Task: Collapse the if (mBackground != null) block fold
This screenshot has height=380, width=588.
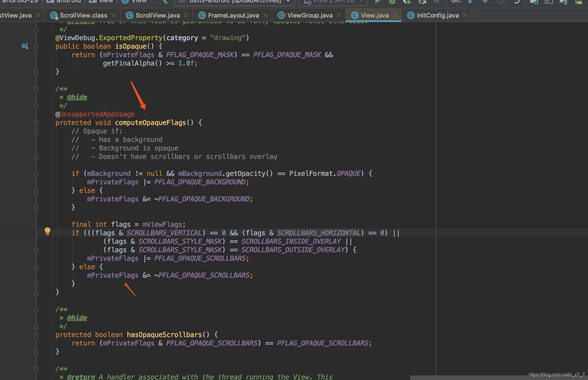Action: click(37, 174)
